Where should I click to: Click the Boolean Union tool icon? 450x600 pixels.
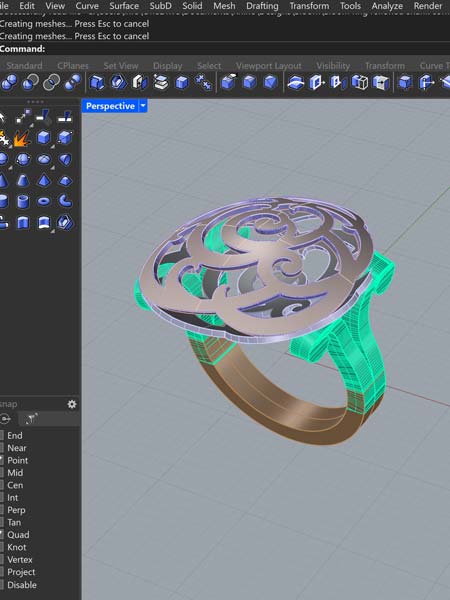[8, 82]
